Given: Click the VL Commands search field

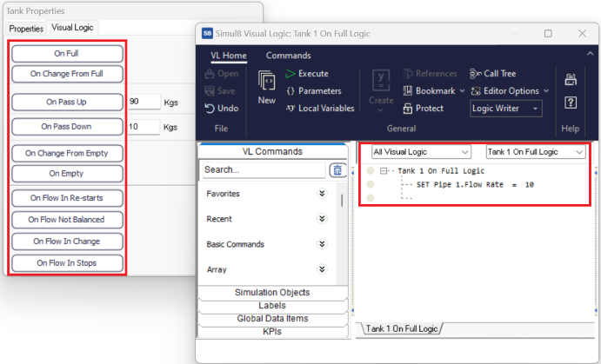Looking at the screenshot, I should 264,170.
